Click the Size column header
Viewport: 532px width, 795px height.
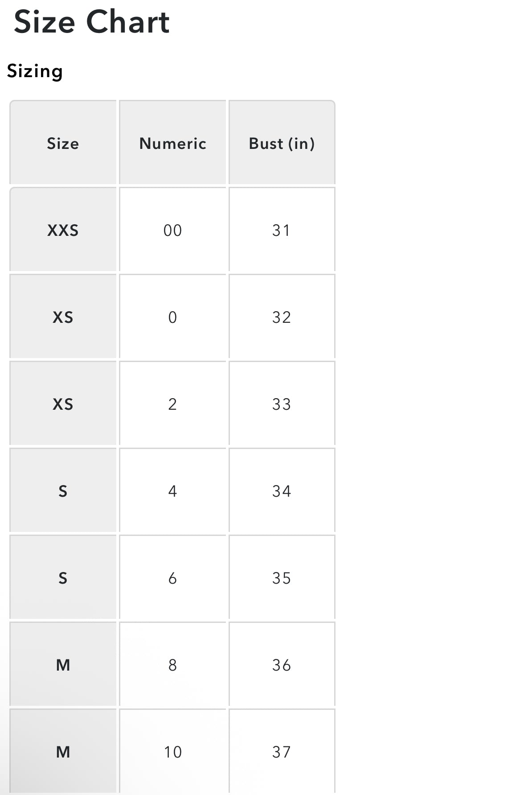pyautogui.click(x=63, y=143)
